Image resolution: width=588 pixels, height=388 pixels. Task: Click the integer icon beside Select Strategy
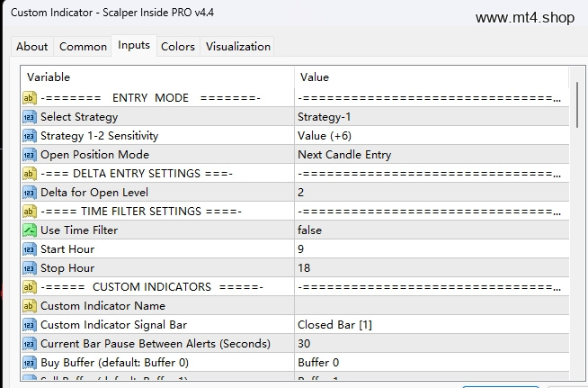30,117
